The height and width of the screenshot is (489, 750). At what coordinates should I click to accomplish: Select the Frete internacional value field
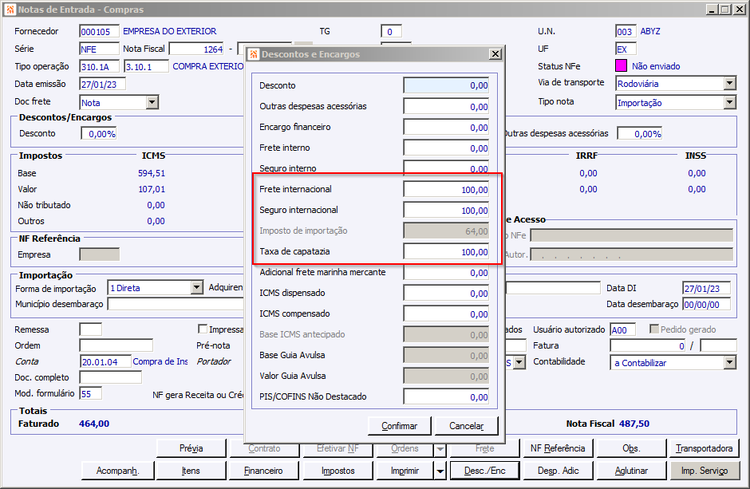(446, 189)
